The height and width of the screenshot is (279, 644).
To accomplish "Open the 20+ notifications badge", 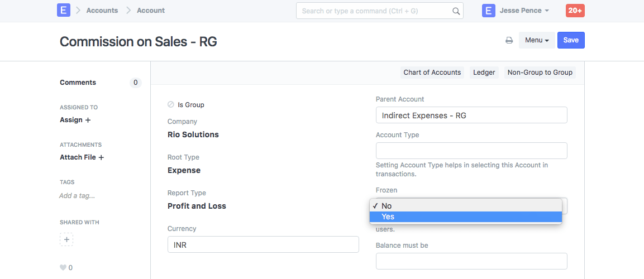I will (575, 11).
